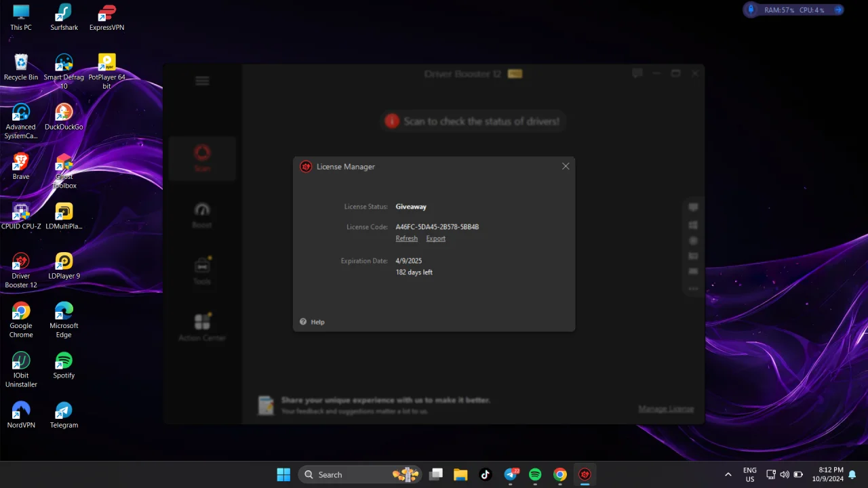Open Action Center in Driver Booster sidebar
The image size is (868, 488).
point(202,327)
